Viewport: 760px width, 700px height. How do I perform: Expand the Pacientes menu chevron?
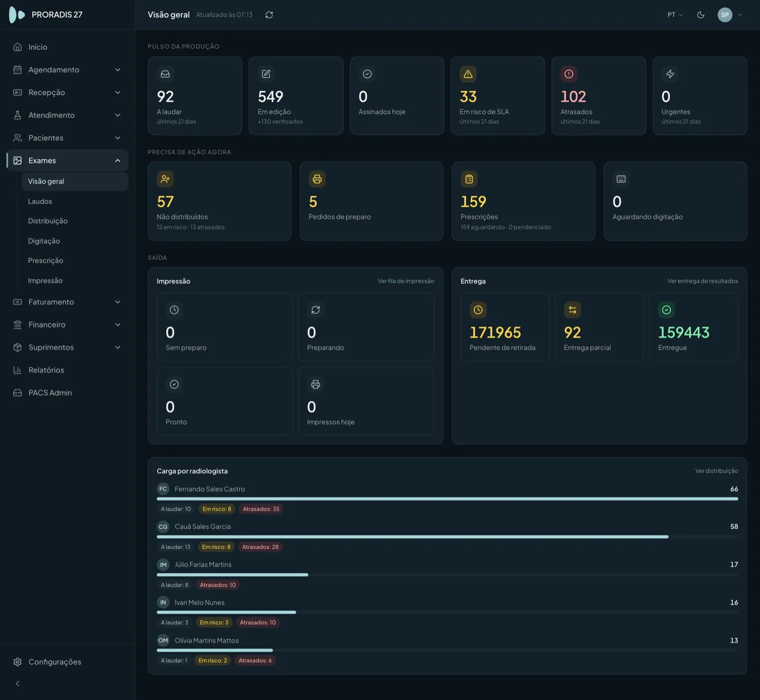tap(118, 138)
